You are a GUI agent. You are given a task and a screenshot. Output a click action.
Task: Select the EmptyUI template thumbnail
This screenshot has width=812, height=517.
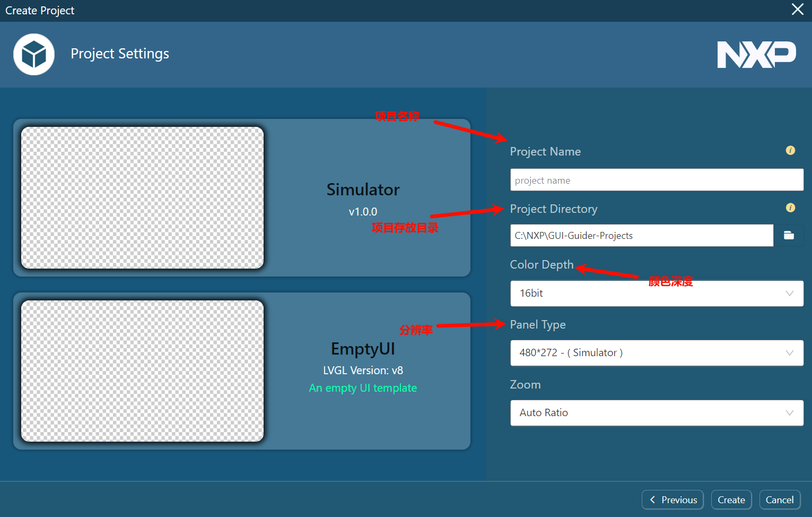(x=142, y=371)
